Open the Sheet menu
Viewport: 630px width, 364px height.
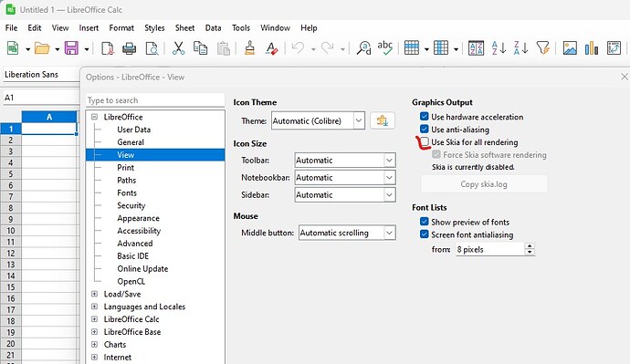pos(184,27)
